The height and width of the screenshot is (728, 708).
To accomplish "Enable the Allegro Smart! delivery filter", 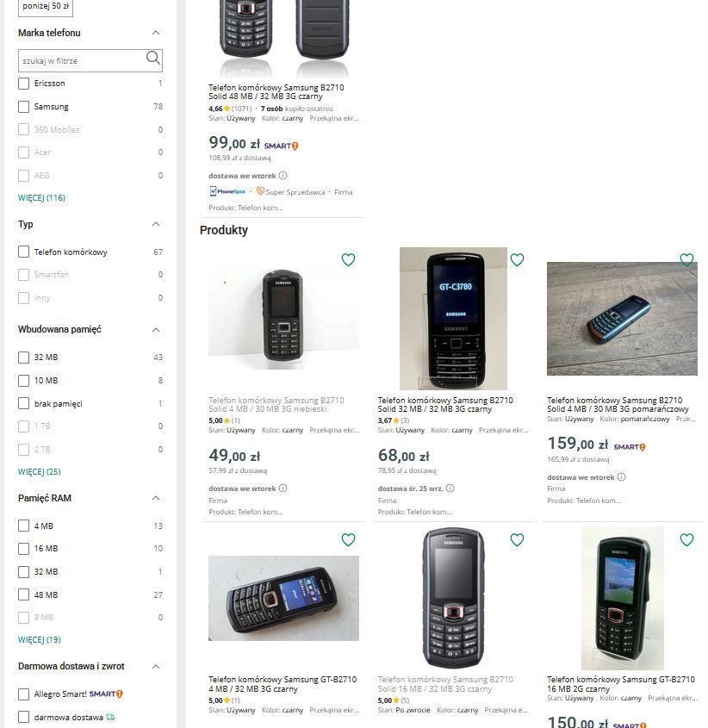I will coord(23,694).
